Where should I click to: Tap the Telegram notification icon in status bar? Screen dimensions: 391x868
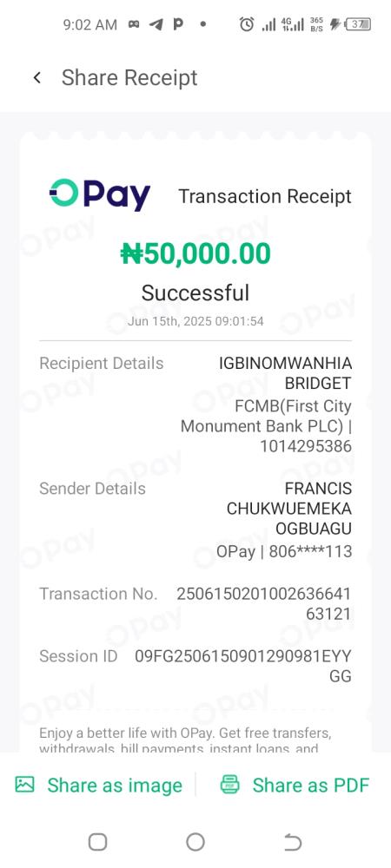(x=156, y=24)
